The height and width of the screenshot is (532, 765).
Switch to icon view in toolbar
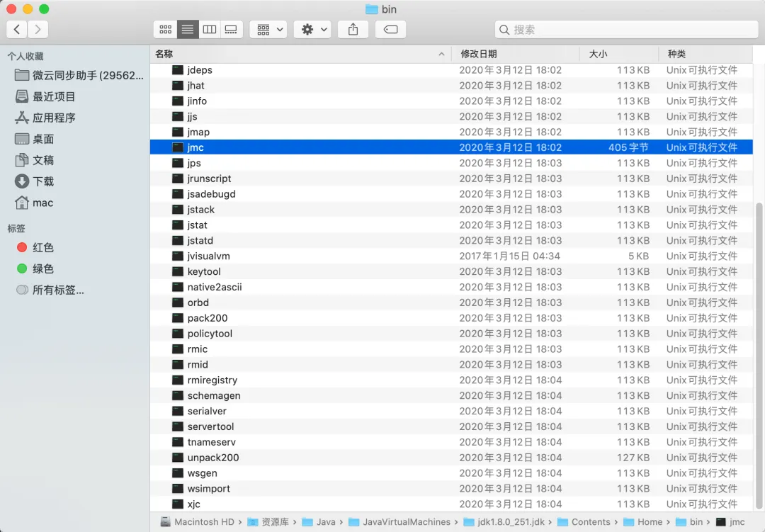click(x=165, y=30)
